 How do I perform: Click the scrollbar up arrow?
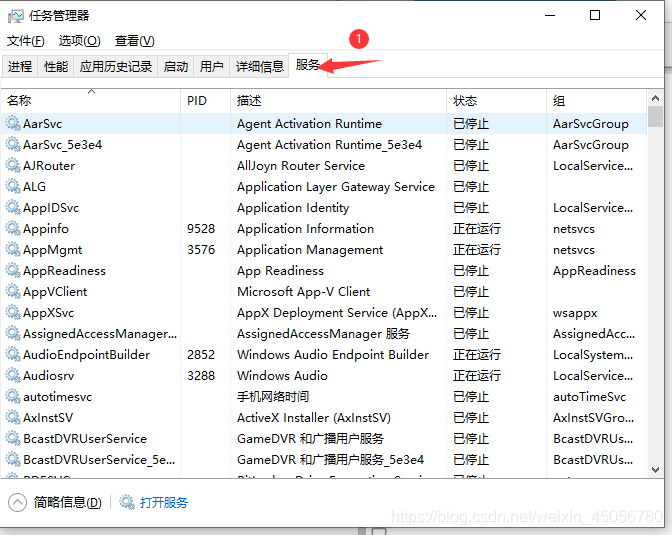(655, 98)
